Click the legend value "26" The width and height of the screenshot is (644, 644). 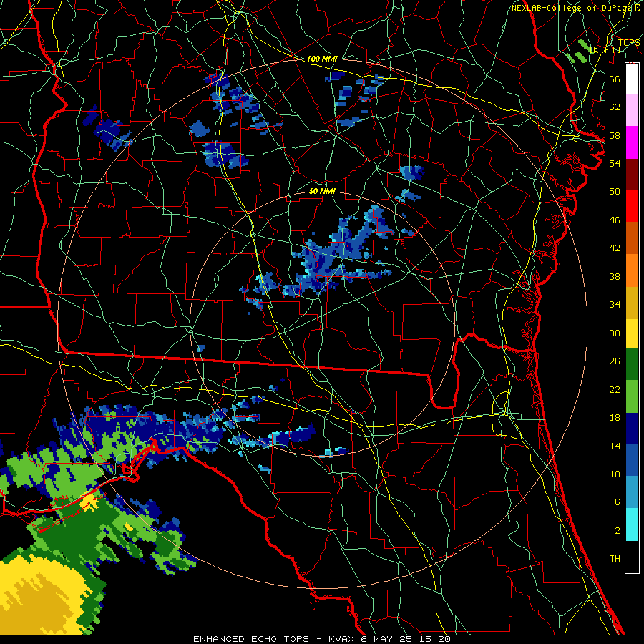pyautogui.click(x=615, y=361)
